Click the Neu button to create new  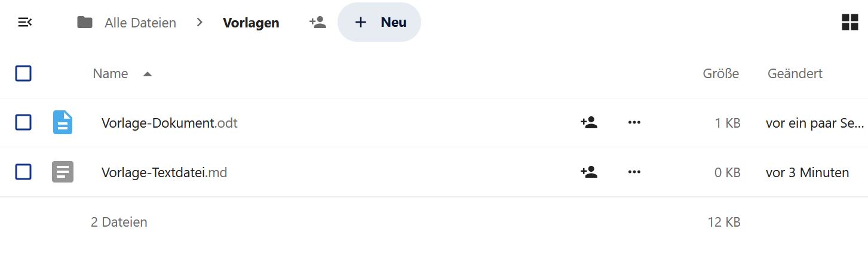tap(379, 22)
